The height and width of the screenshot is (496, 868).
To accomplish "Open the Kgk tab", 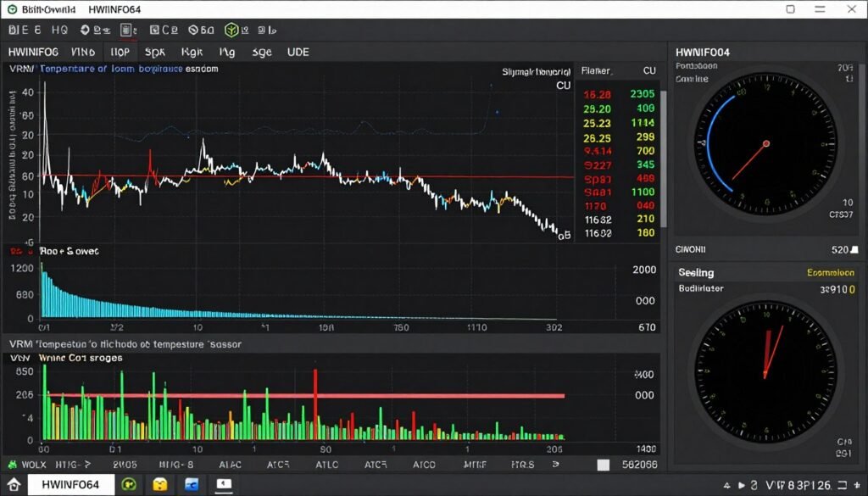I will click(192, 52).
